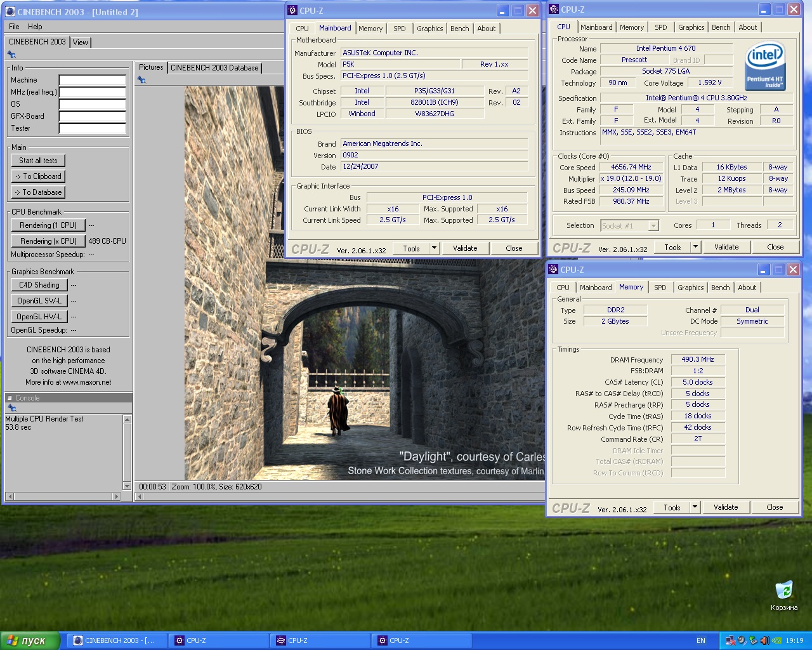The image size is (812, 650).
Task: Click the Console header small square icon
Action: (10, 398)
